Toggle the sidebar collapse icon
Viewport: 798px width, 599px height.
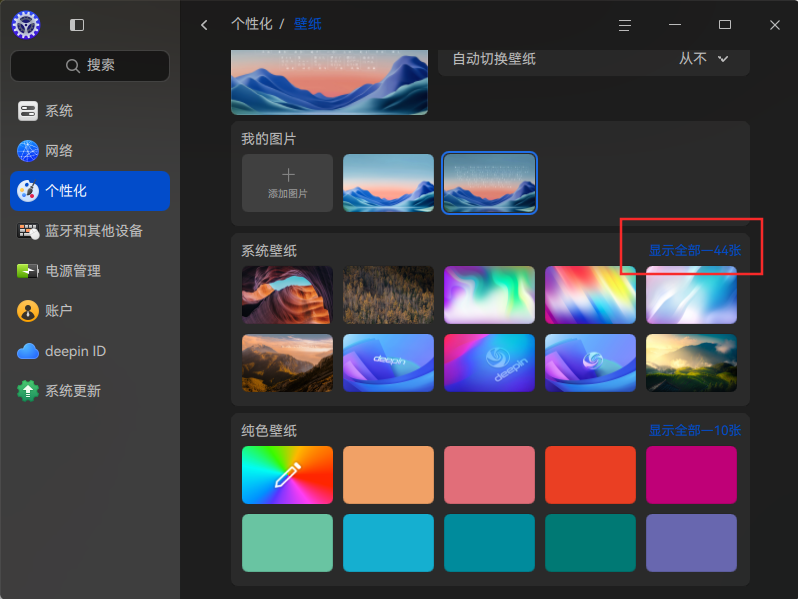tap(77, 24)
